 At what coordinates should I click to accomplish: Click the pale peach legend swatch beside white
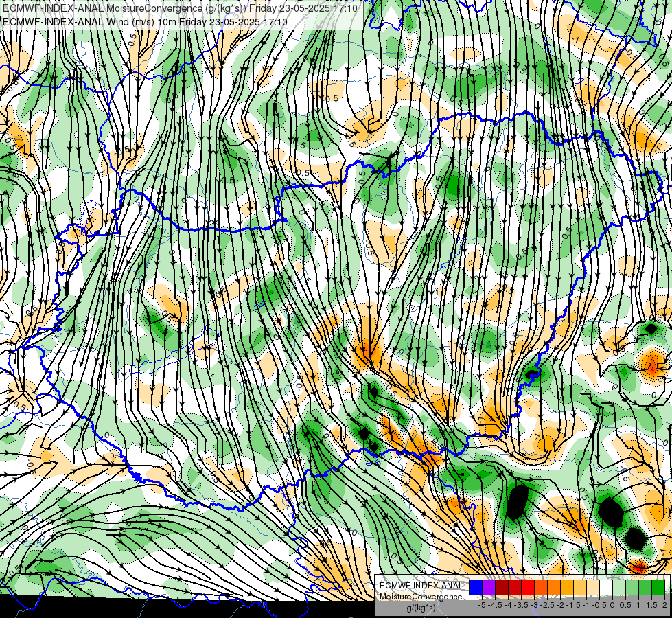click(593, 588)
